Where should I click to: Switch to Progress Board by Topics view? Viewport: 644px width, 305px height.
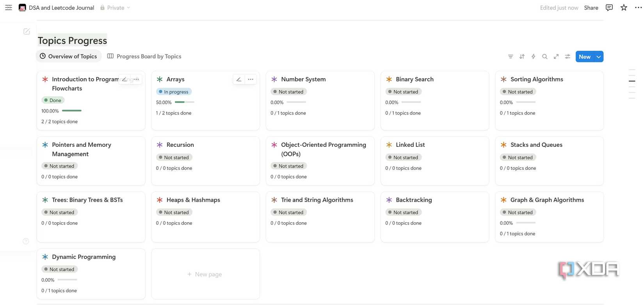coord(144,56)
